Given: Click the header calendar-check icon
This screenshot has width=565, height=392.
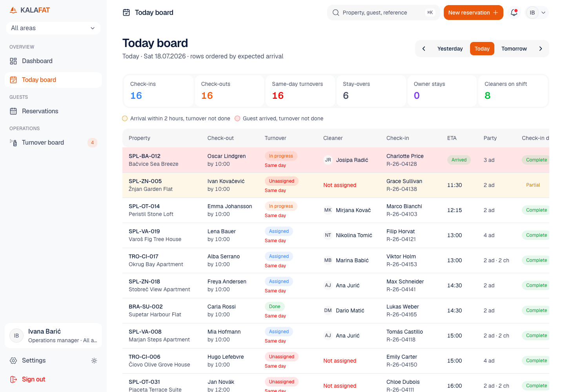Looking at the screenshot, I should click(126, 13).
